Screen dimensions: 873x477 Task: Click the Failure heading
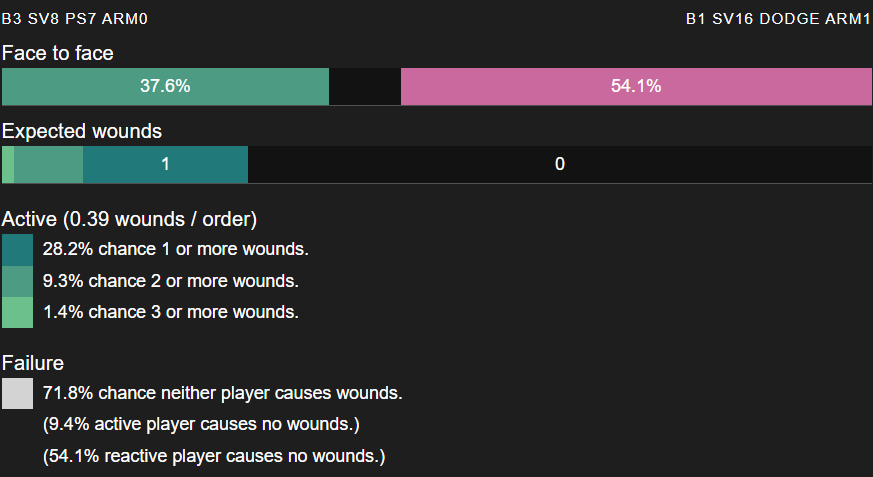point(33,363)
